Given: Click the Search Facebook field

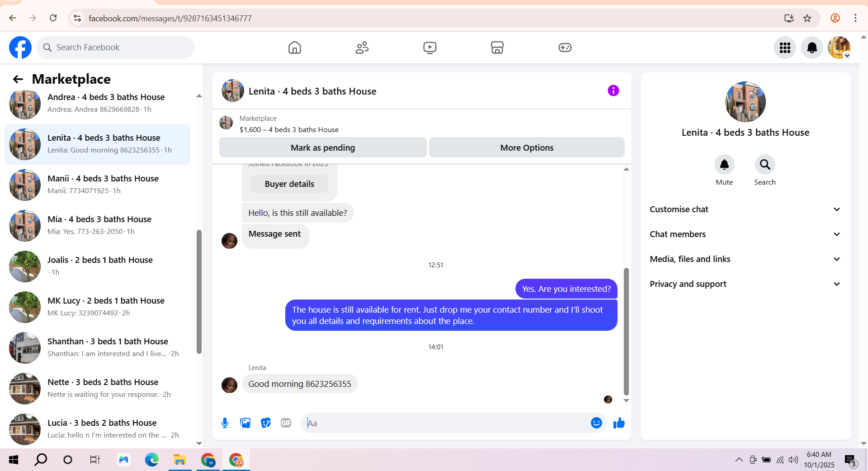Looking at the screenshot, I should pos(115,48).
